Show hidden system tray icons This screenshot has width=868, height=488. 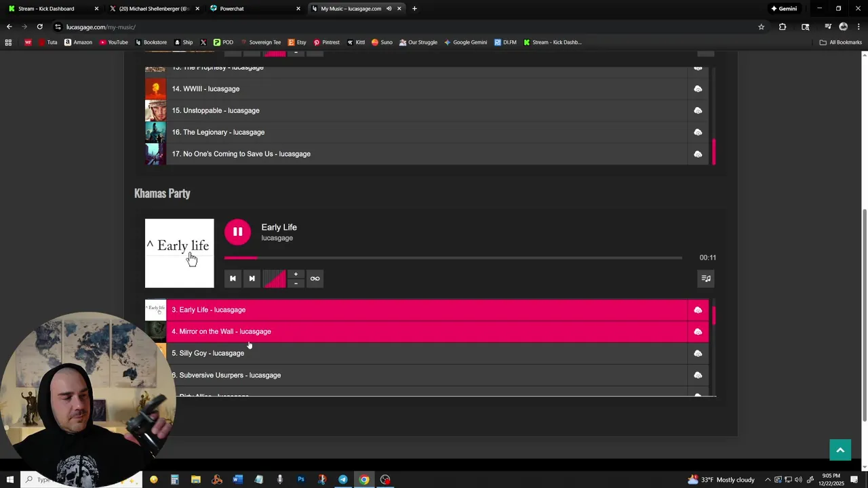(768, 480)
